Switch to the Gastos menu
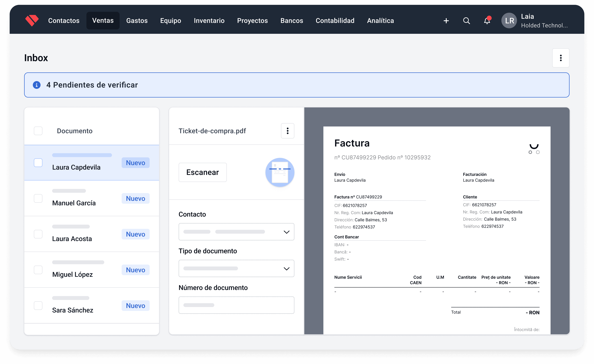The image size is (594, 364). (137, 20)
